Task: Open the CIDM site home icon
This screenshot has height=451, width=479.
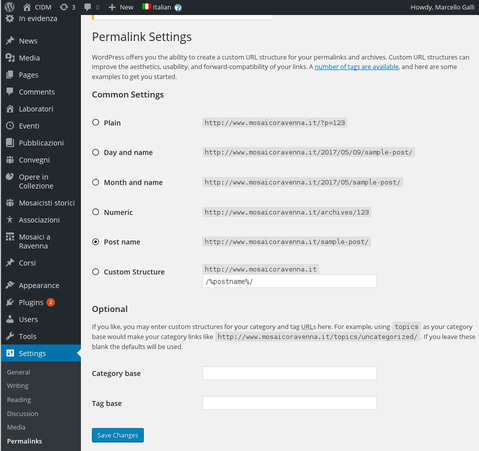Action: coord(27,7)
